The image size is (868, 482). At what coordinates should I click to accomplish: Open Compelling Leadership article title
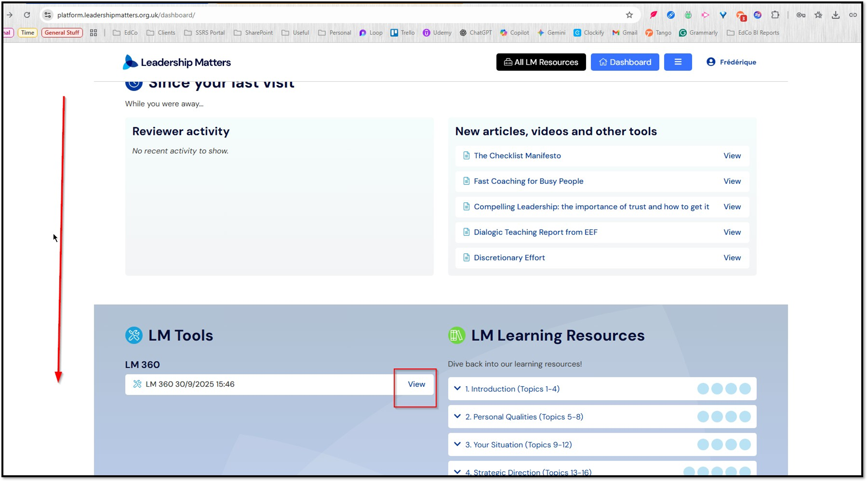(x=591, y=207)
